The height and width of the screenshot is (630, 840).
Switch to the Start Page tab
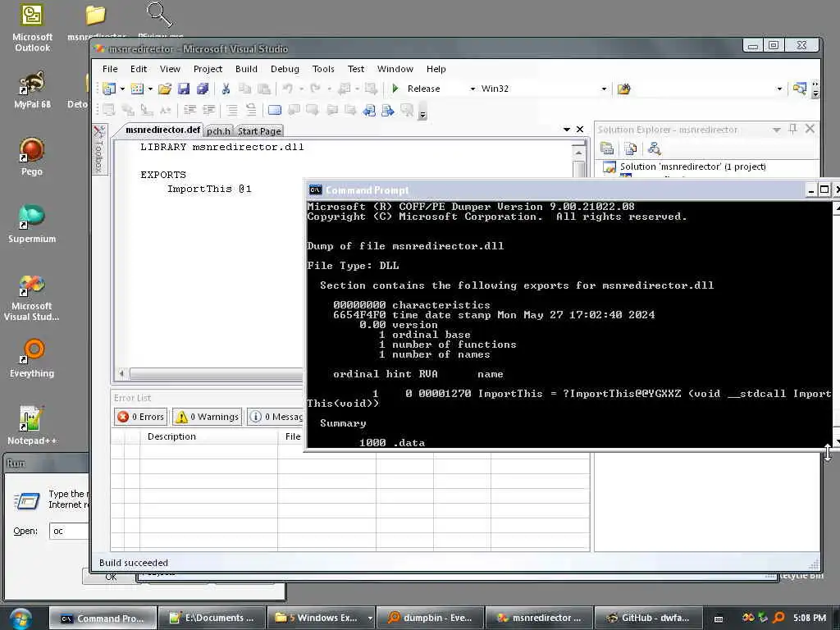[x=259, y=131]
